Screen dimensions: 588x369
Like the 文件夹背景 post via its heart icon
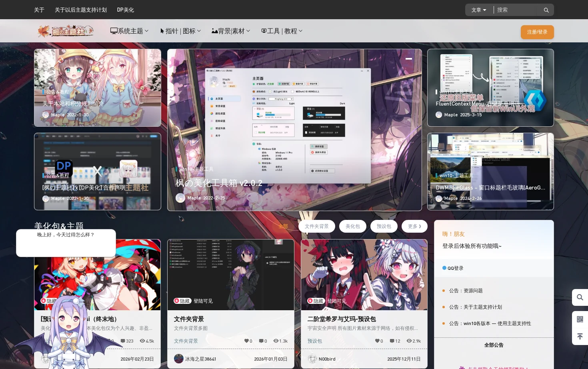246,341
